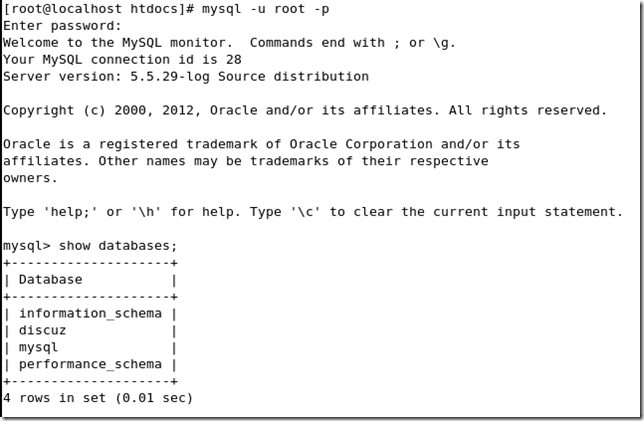The height and width of the screenshot is (421, 644).
Task: Click the 'show databases;' command
Action: point(118,246)
